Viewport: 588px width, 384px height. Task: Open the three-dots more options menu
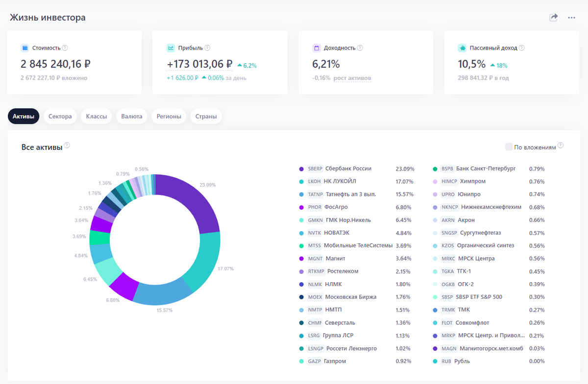(571, 18)
